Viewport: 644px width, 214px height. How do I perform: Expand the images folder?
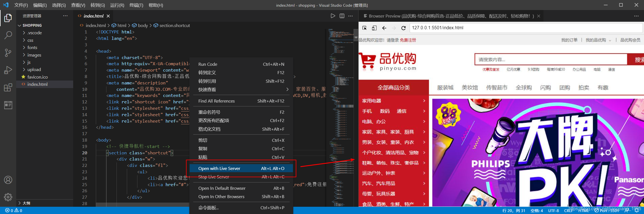pos(34,55)
